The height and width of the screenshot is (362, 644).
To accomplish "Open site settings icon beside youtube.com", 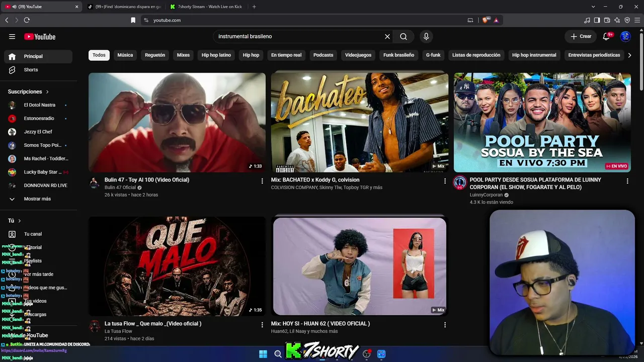I will coord(146,20).
